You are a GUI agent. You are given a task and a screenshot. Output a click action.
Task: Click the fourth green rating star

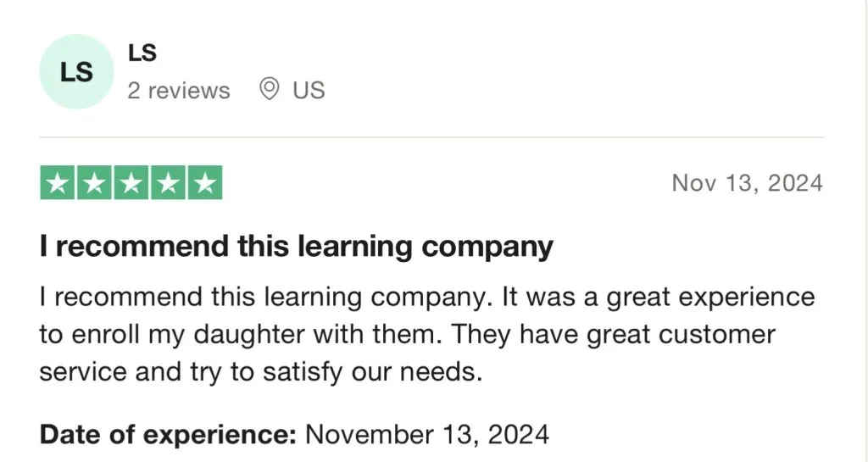(168, 183)
